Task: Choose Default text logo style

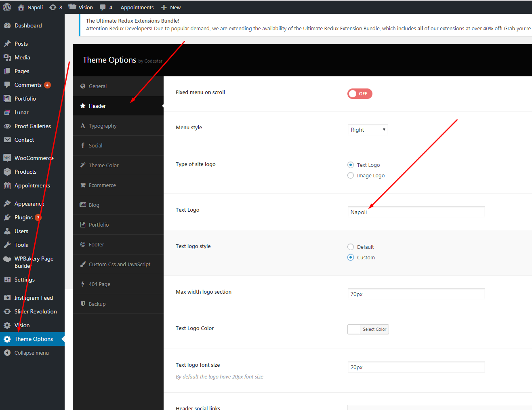Action: (x=351, y=247)
